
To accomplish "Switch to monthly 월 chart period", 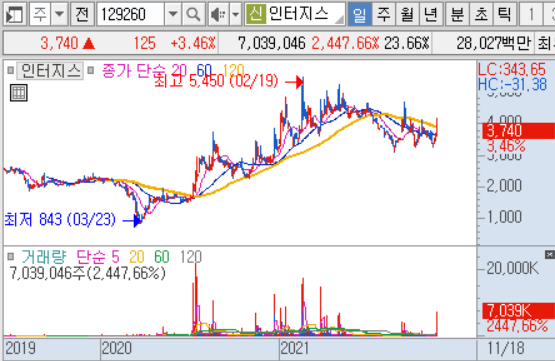I will [407, 15].
